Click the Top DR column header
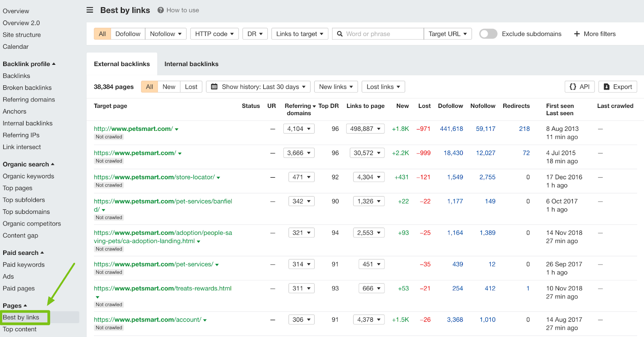Image resolution: width=644 pixels, height=337 pixels. click(x=328, y=106)
